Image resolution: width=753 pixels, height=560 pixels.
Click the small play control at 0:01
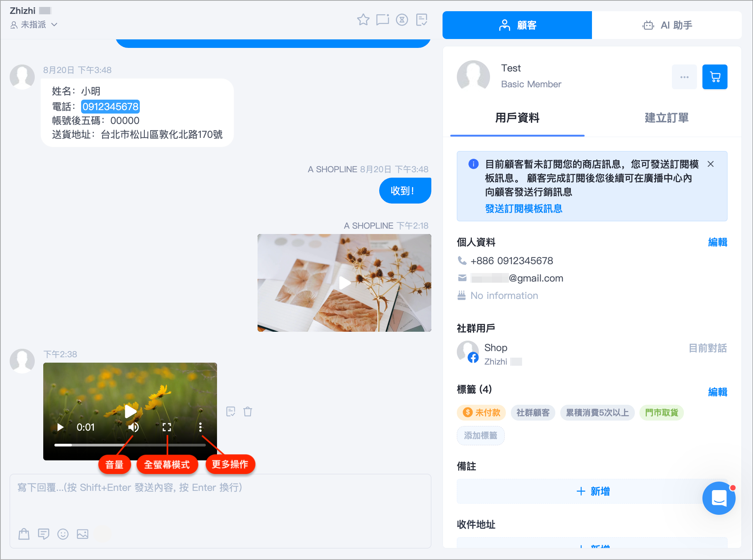[60, 427]
